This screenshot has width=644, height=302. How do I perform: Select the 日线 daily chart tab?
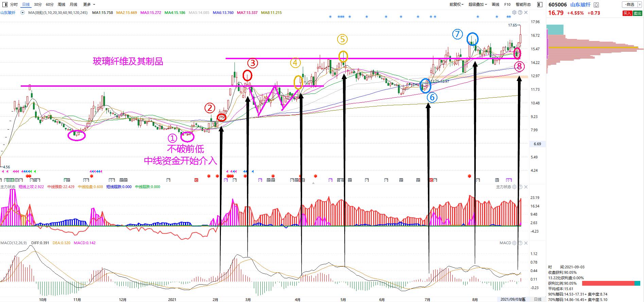[x=26, y=4]
